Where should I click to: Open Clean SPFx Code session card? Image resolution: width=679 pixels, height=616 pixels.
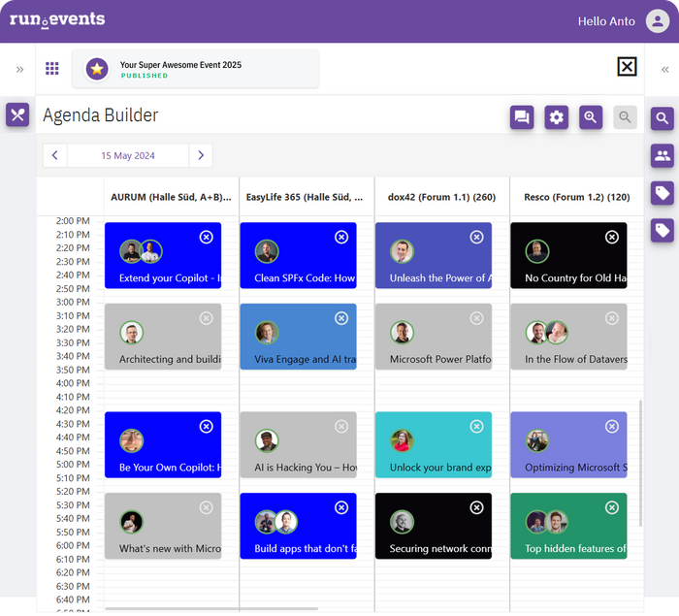(299, 255)
